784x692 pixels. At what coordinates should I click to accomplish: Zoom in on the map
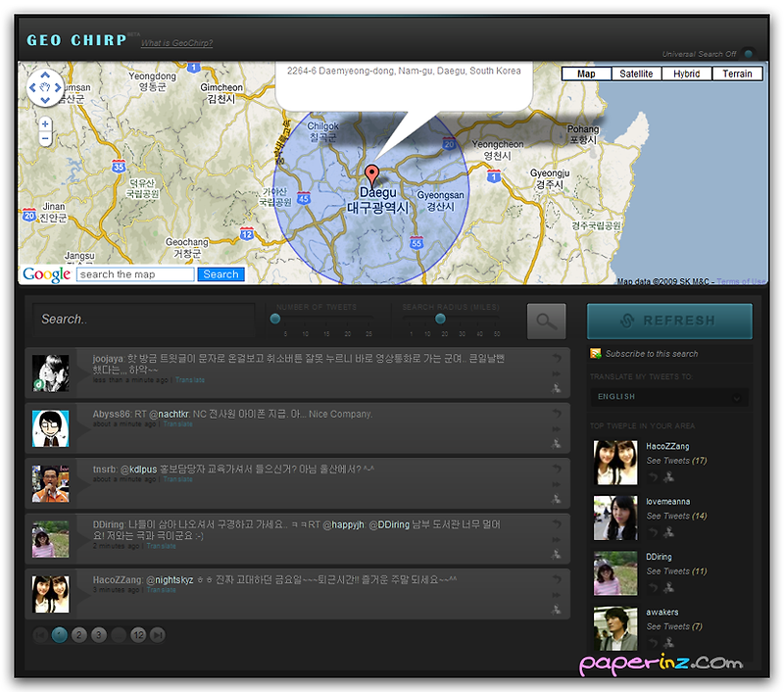pos(45,124)
